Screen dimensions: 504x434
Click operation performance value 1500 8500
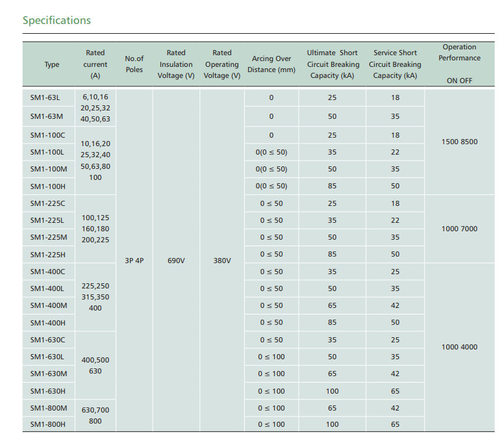[459, 142]
